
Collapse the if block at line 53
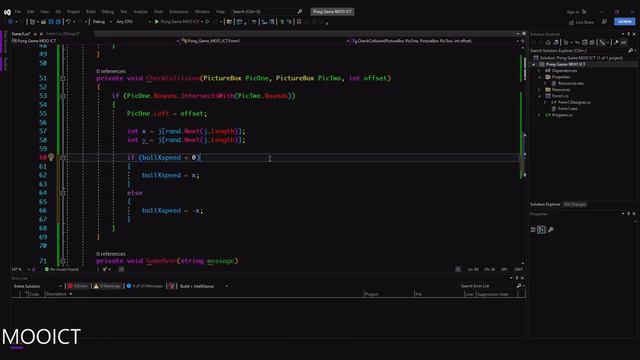pos(62,96)
